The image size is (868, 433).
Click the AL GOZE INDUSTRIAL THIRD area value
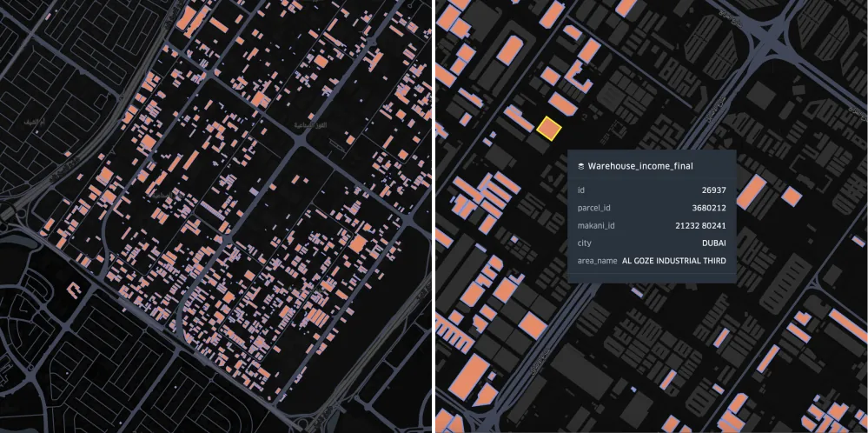click(674, 261)
